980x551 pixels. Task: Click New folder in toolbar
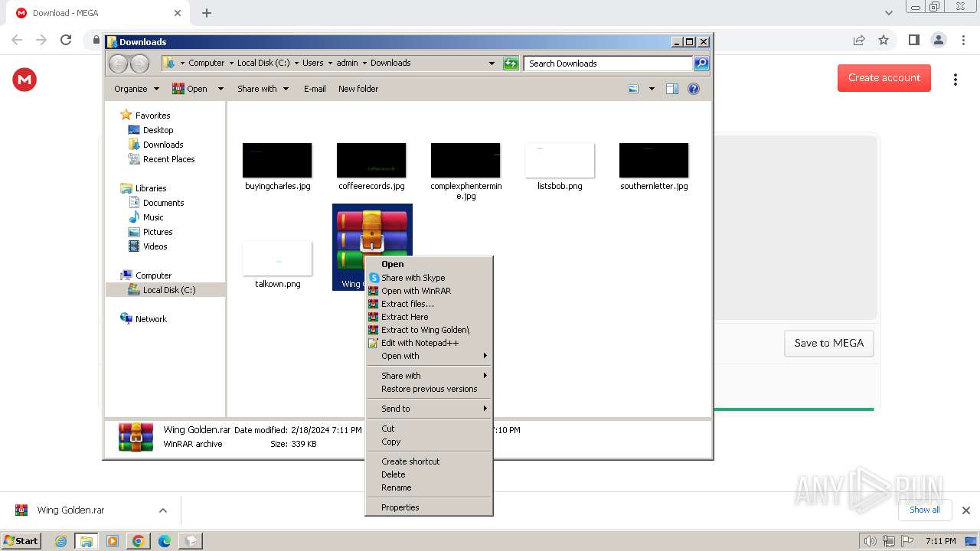click(x=358, y=89)
